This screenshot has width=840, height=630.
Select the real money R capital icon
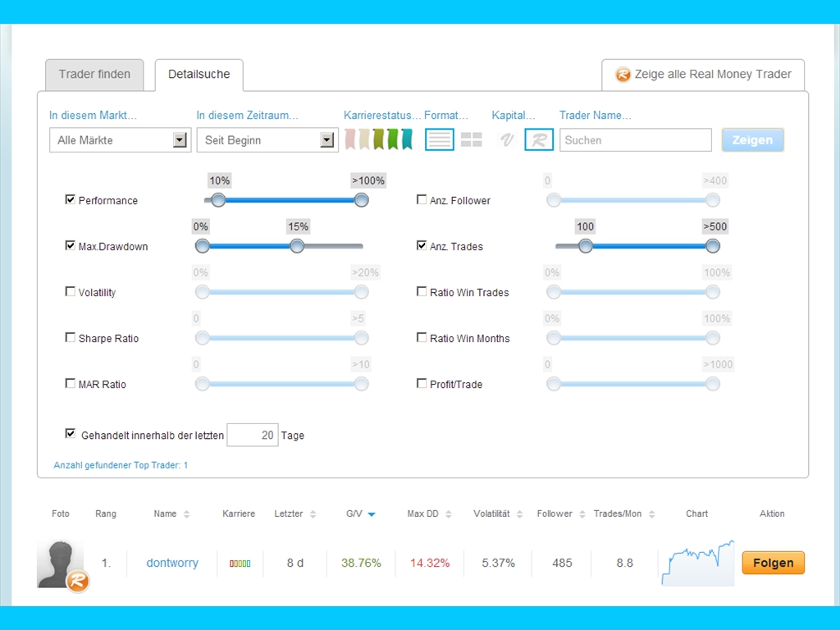[x=539, y=140]
